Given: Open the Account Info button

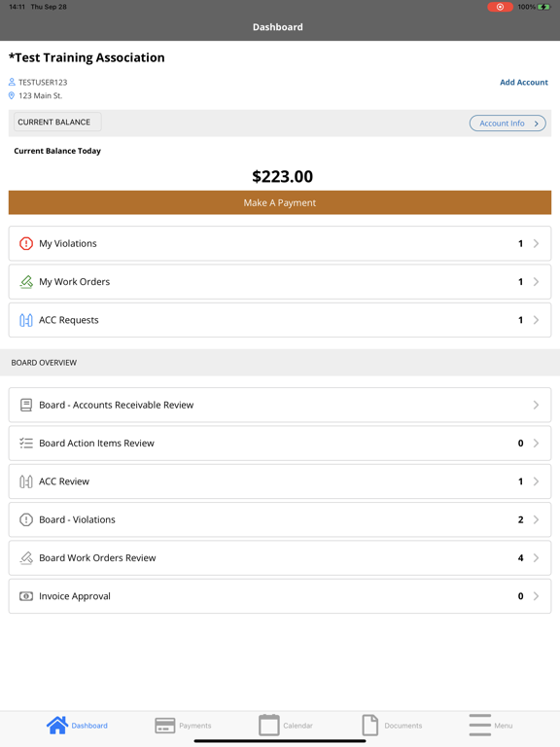Looking at the screenshot, I should click(x=507, y=124).
